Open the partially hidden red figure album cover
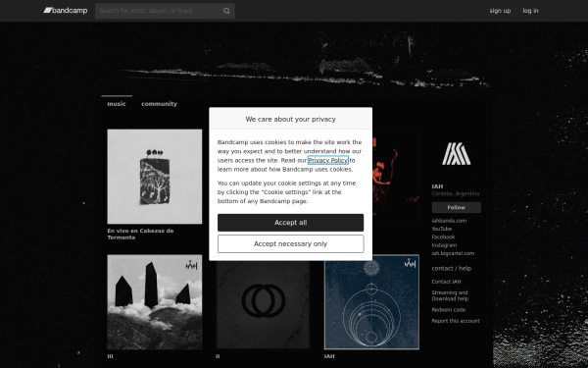 [396, 177]
